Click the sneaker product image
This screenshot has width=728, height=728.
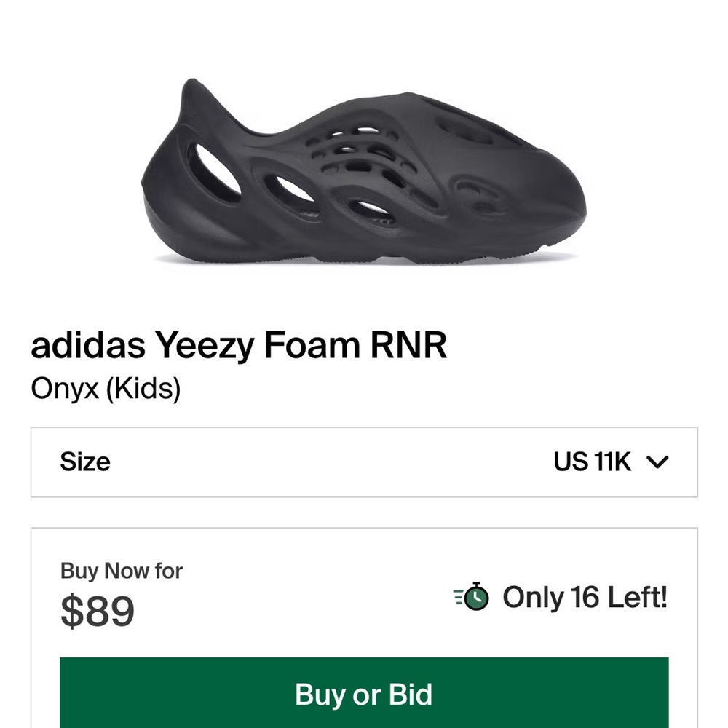(364, 175)
